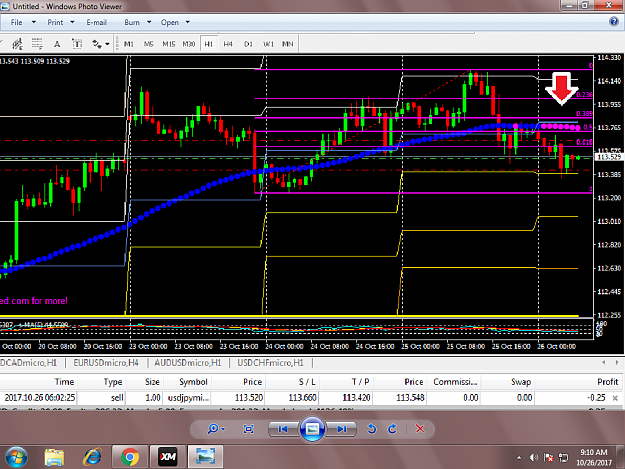Select the M15 timeframe button
Image resolution: width=625 pixels, height=469 pixels.
click(169, 44)
